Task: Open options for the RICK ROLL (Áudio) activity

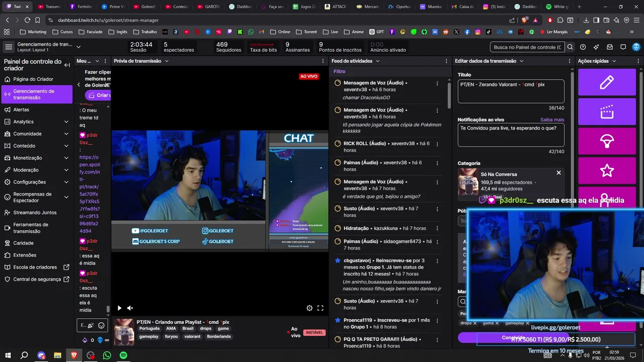Action: (437, 144)
